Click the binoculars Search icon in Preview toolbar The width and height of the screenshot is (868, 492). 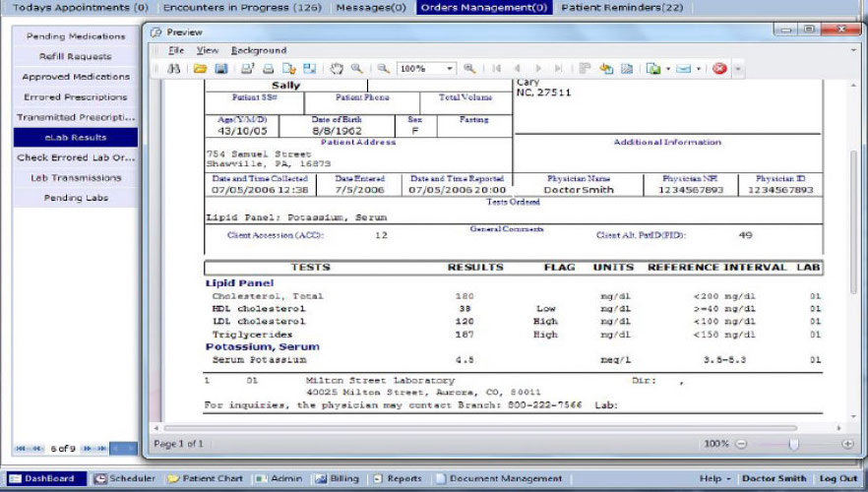(x=174, y=69)
